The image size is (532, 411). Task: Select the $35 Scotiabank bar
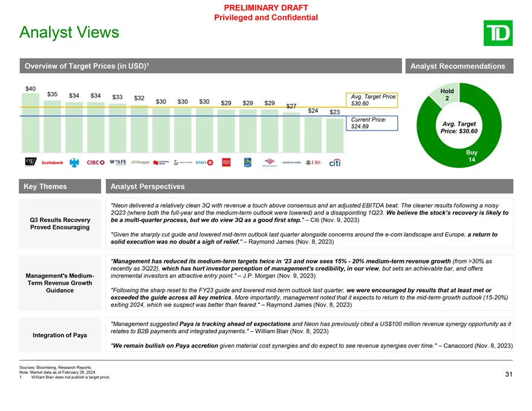[52, 126]
